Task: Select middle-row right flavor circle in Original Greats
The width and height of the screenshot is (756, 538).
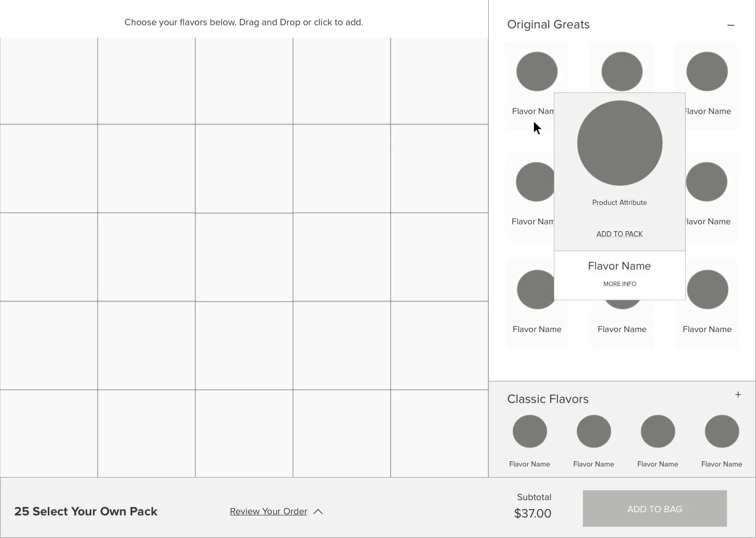Action: 706,182
